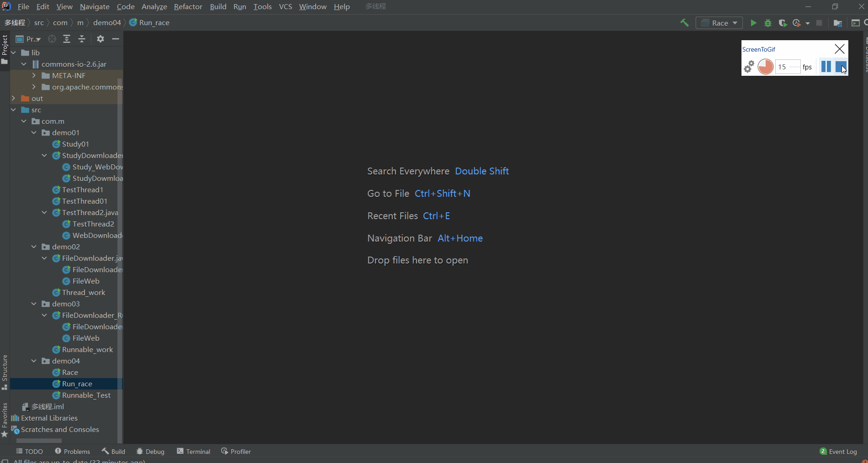Open Project panel gear options
The height and width of the screenshot is (463, 868).
coord(101,39)
